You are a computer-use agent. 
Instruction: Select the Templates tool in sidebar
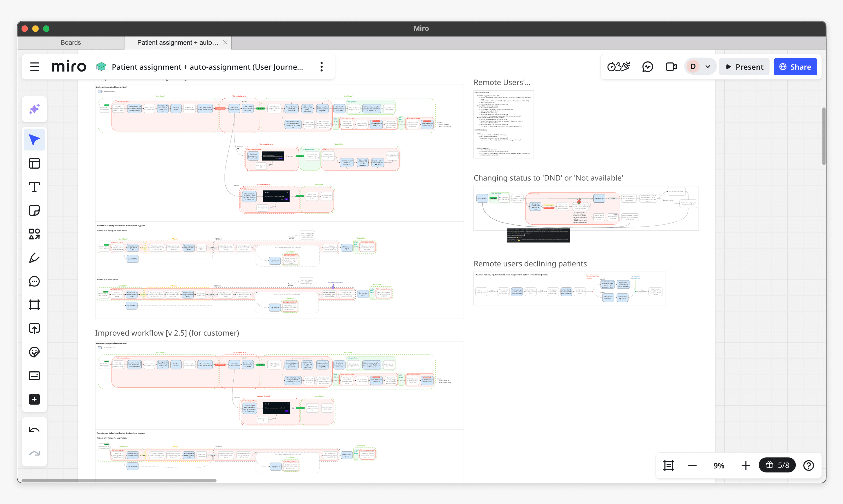pos(34,163)
